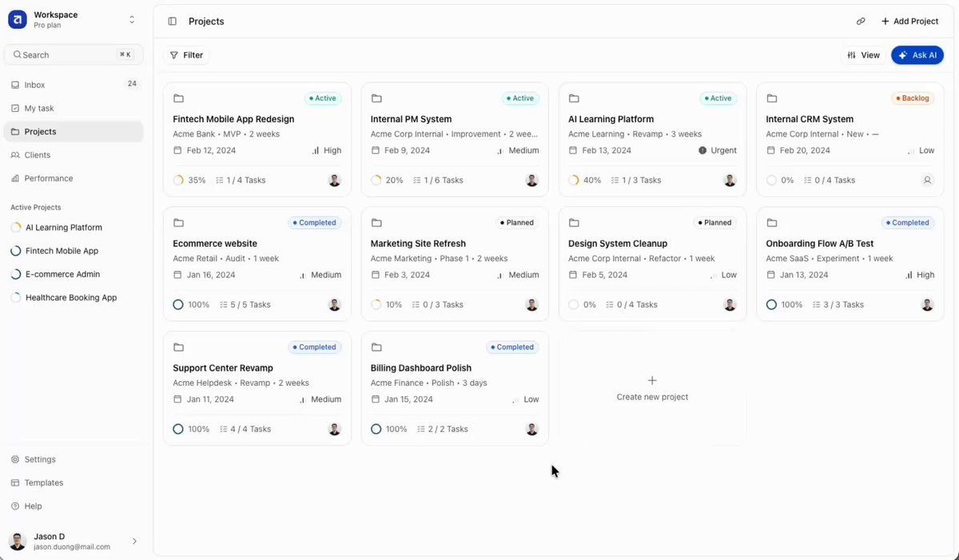Expand the Jason D account menu chevron

pyautogui.click(x=134, y=542)
